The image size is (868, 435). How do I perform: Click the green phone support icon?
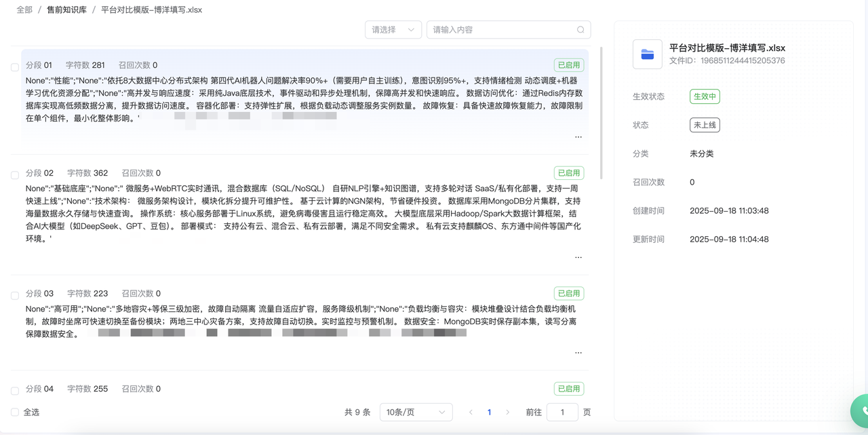863,411
